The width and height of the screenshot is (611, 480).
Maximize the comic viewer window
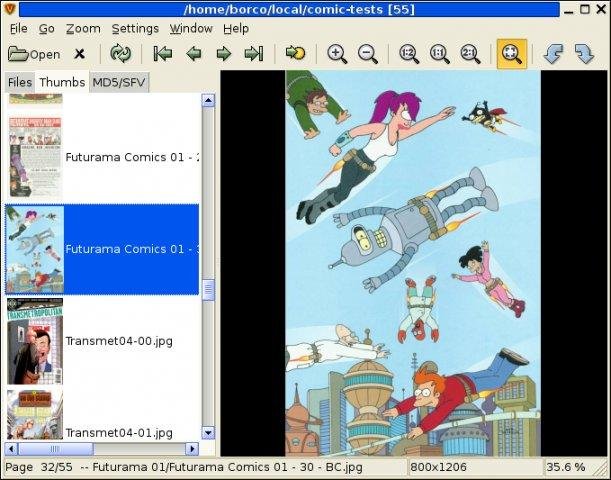[585, 9]
